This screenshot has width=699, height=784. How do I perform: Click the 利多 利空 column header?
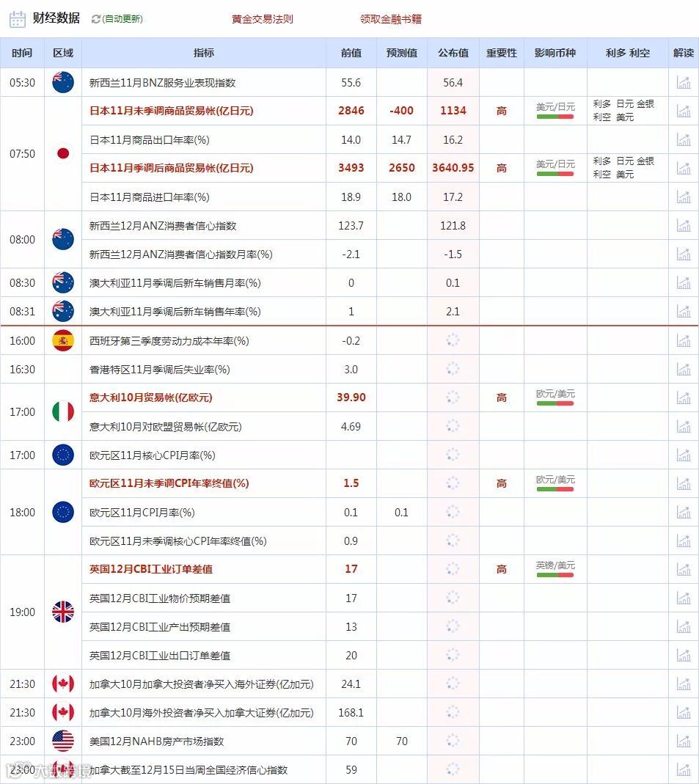point(628,53)
